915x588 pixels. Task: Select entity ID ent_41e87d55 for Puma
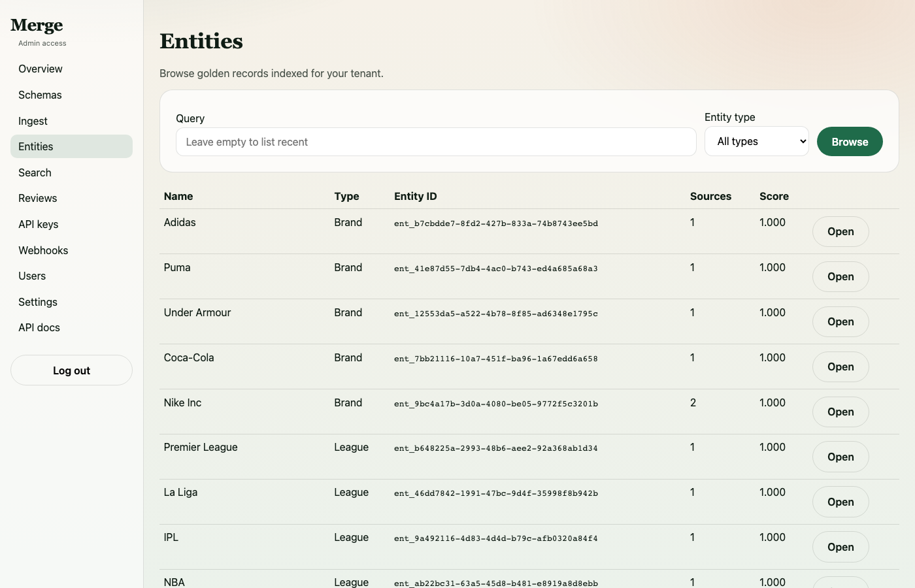[496, 269]
